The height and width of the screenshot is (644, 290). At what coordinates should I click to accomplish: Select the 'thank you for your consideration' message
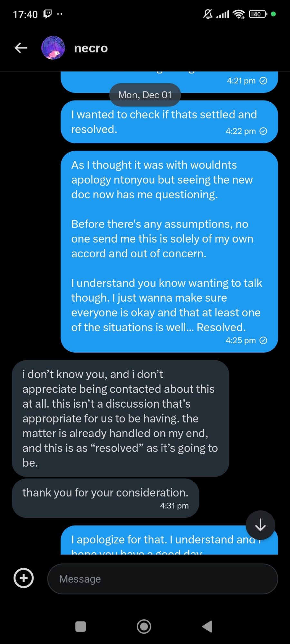pos(105,498)
